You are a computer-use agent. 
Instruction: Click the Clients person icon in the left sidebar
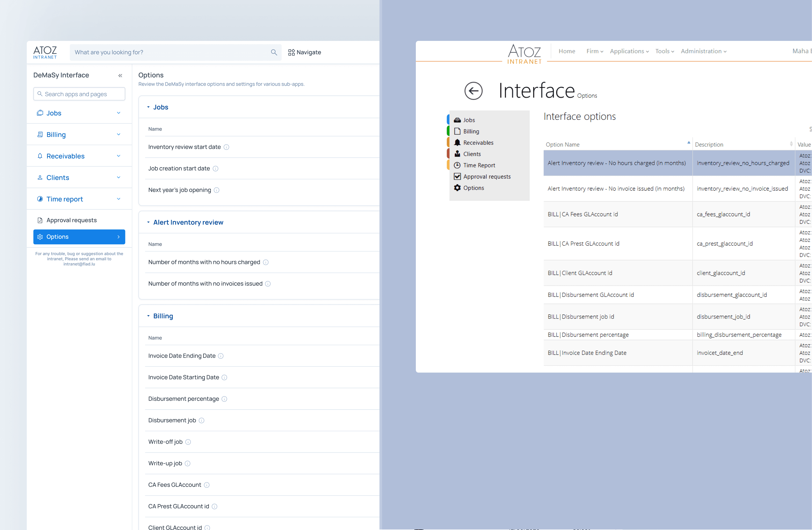[x=40, y=177]
